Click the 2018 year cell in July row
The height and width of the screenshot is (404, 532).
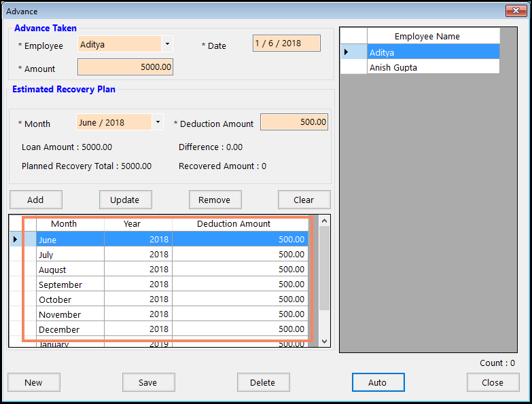139,254
